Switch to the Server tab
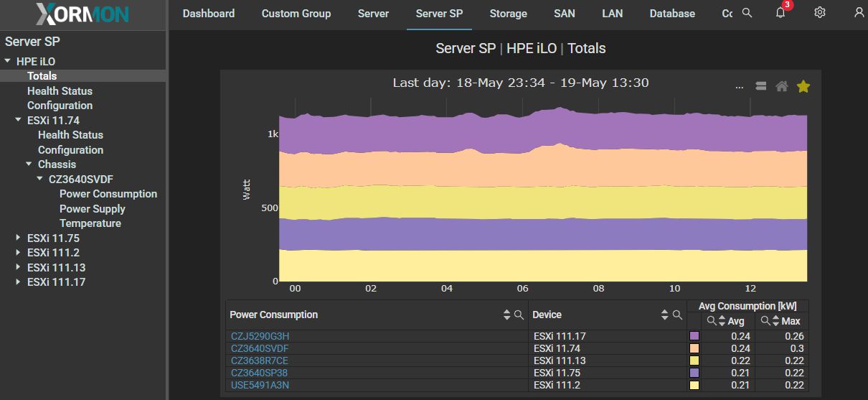The height and width of the screenshot is (400, 868). 373,14
